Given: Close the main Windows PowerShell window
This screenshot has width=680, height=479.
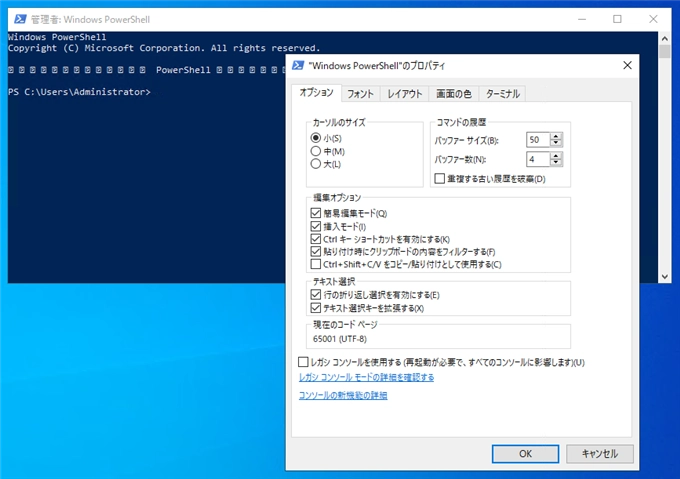Looking at the screenshot, I should click(x=653, y=19).
